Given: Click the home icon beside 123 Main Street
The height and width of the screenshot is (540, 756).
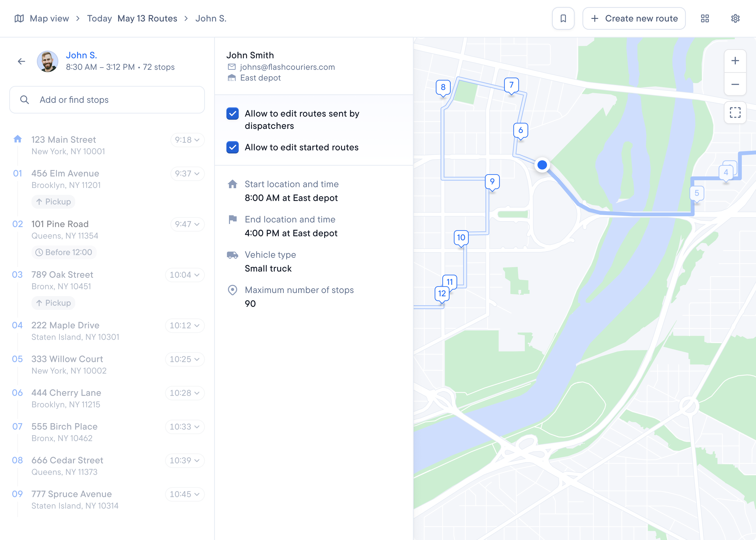Looking at the screenshot, I should pyautogui.click(x=18, y=139).
